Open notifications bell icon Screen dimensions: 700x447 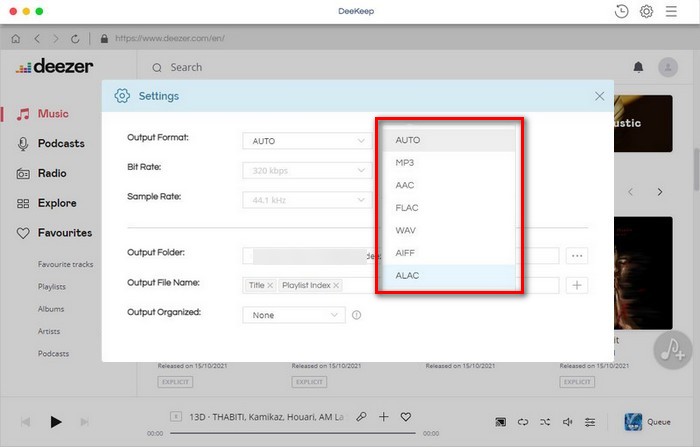tap(638, 67)
